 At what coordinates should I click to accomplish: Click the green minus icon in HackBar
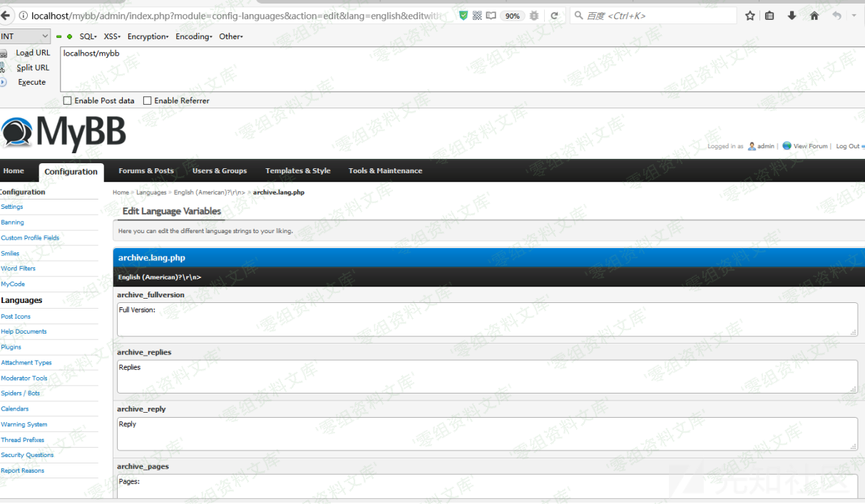(59, 36)
